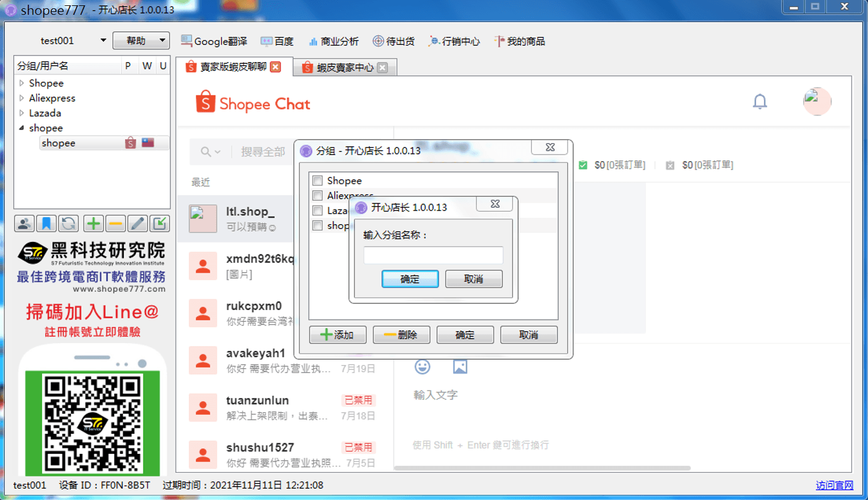Viewport: 868px width, 500px height.
Task: Open 百度 toolbar shortcut
Action: tap(277, 41)
